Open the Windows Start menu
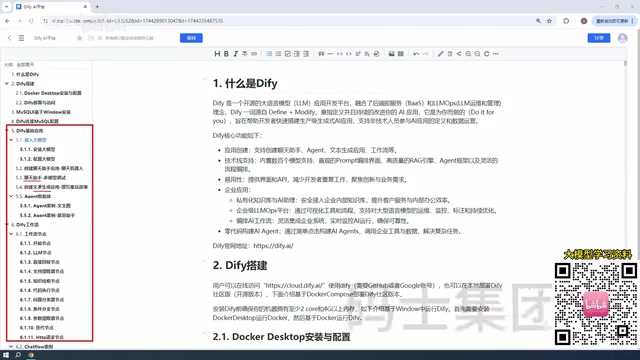The image size is (640, 360). click(x=6, y=355)
